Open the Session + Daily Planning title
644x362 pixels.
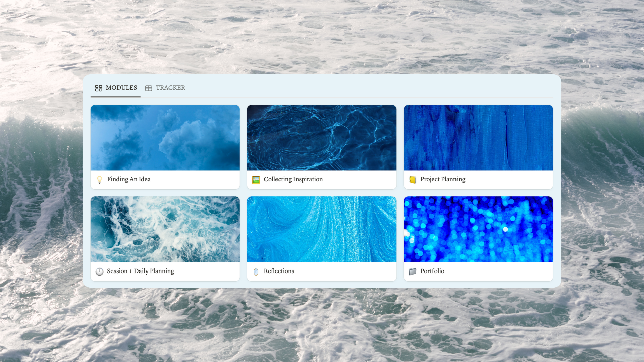click(140, 271)
